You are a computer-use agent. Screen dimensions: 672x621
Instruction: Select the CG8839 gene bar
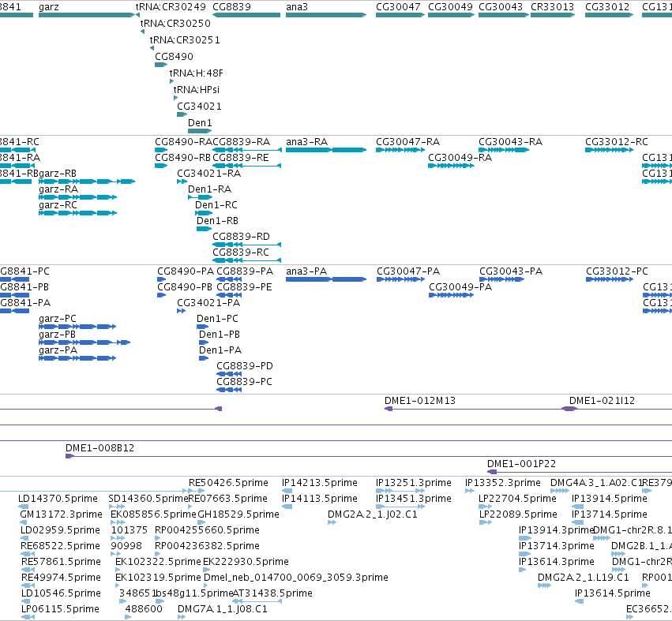(x=246, y=15)
